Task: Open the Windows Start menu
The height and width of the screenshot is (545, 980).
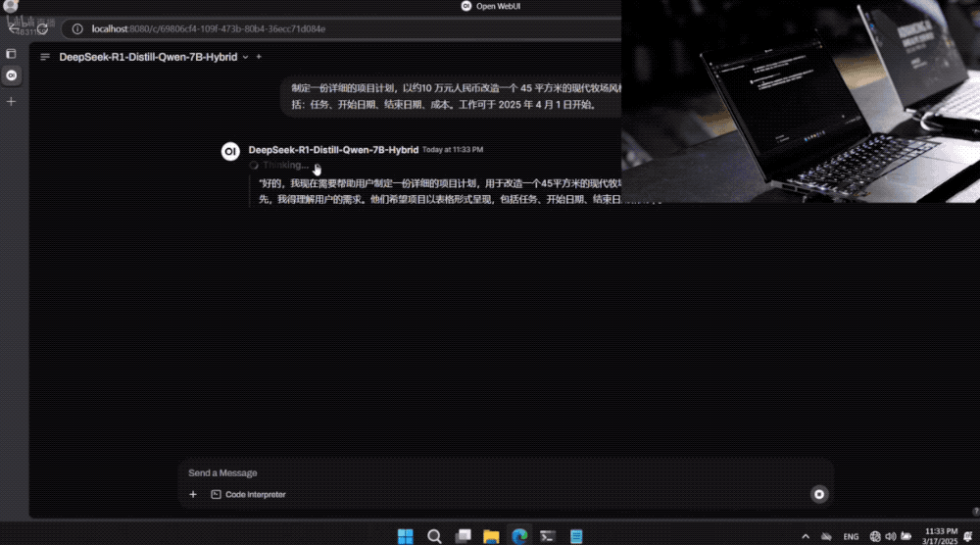Action: tap(405, 536)
